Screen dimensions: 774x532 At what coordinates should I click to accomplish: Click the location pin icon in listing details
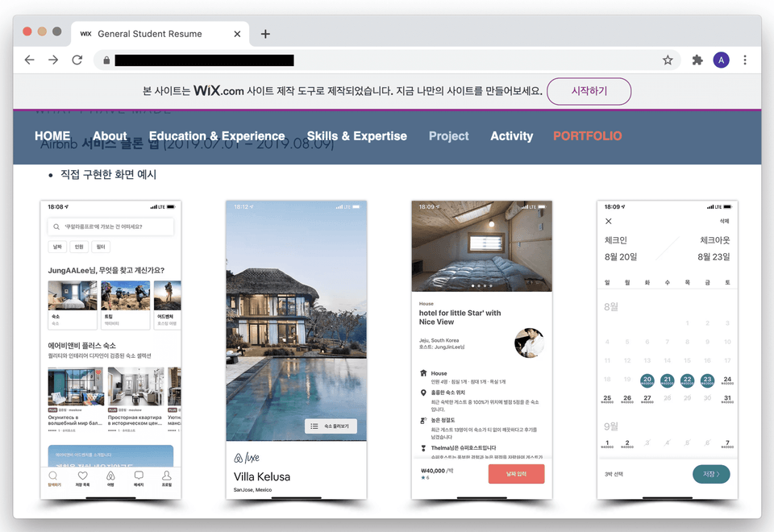click(x=423, y=393)
